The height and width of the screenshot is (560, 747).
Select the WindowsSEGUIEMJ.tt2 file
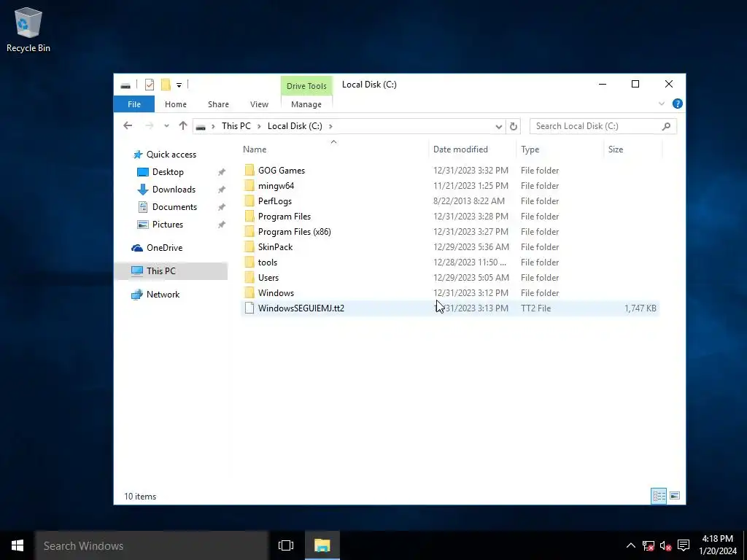[449, 308]
